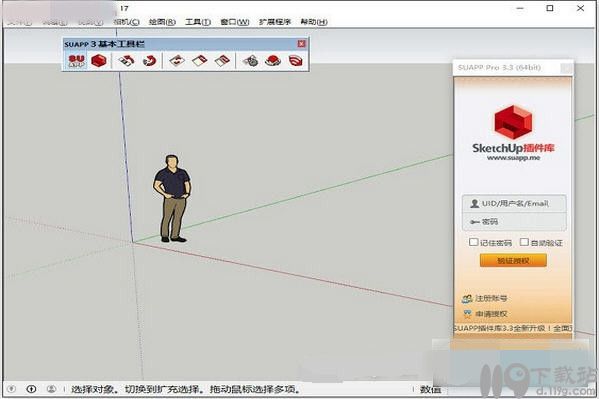Maximize the SketchUp window
This screenshot has height=399, width=599.
coord(550,8)
